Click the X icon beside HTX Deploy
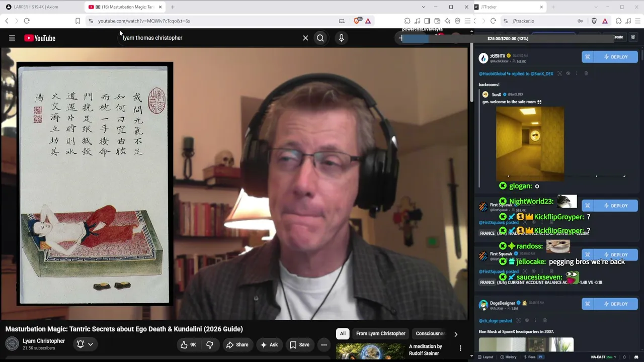 point(588,57)
